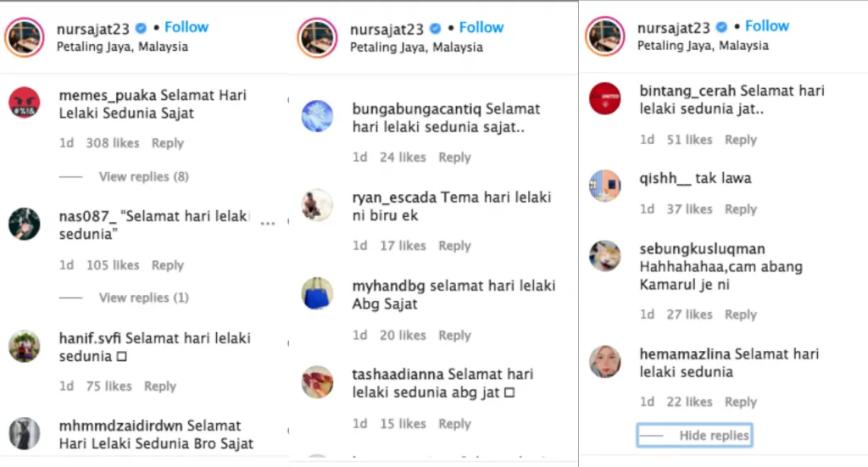Reply to qishh__ comment

click(x=741, y=209)
